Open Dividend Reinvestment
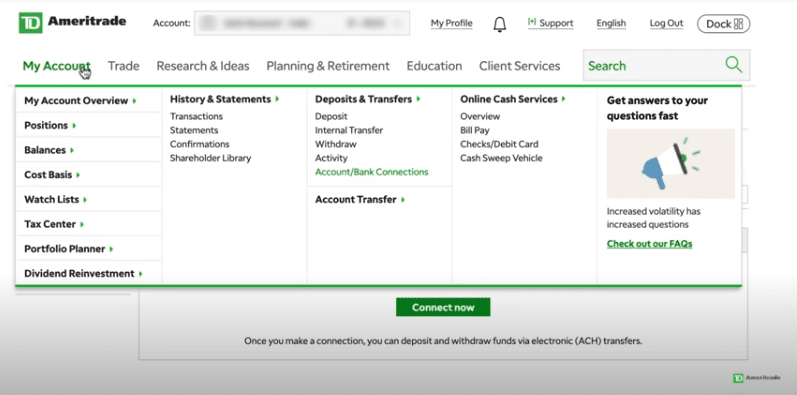The image size is (797, 395). point(83,274)
